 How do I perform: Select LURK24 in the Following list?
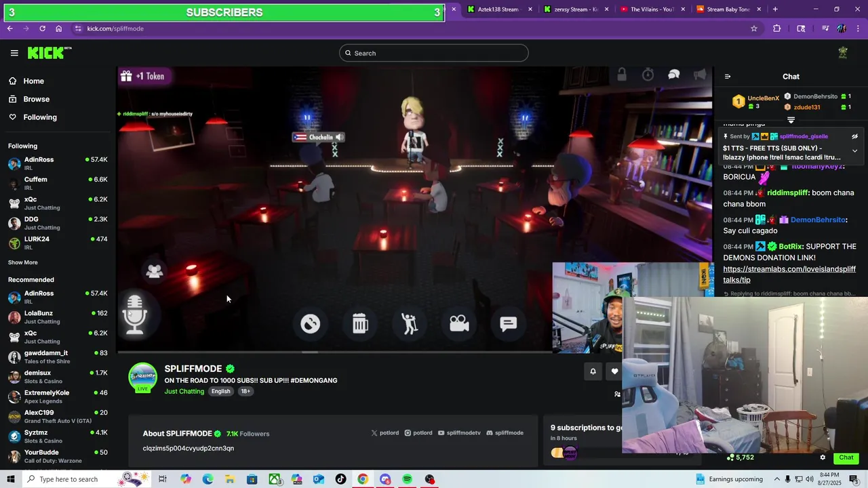58,243
